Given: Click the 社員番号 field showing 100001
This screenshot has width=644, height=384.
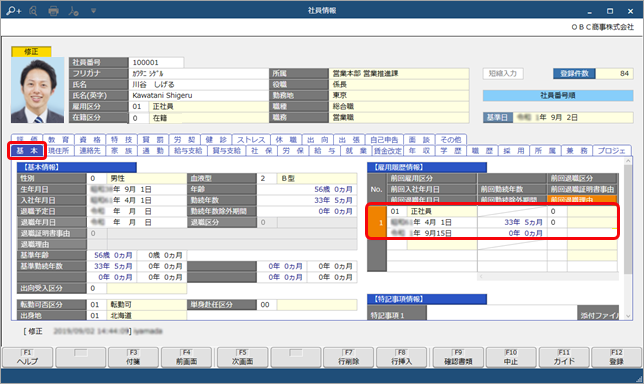Looking at the screenshot, I should [x=156, y=62].
